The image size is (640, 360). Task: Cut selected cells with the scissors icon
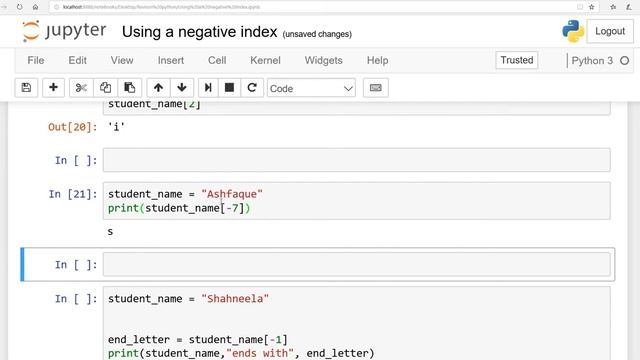[81, 88]
